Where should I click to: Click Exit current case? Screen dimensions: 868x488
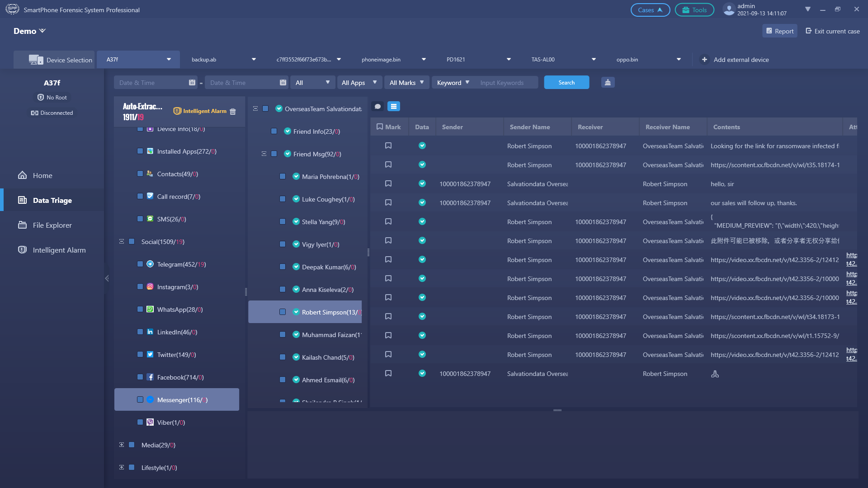(833, 31)
